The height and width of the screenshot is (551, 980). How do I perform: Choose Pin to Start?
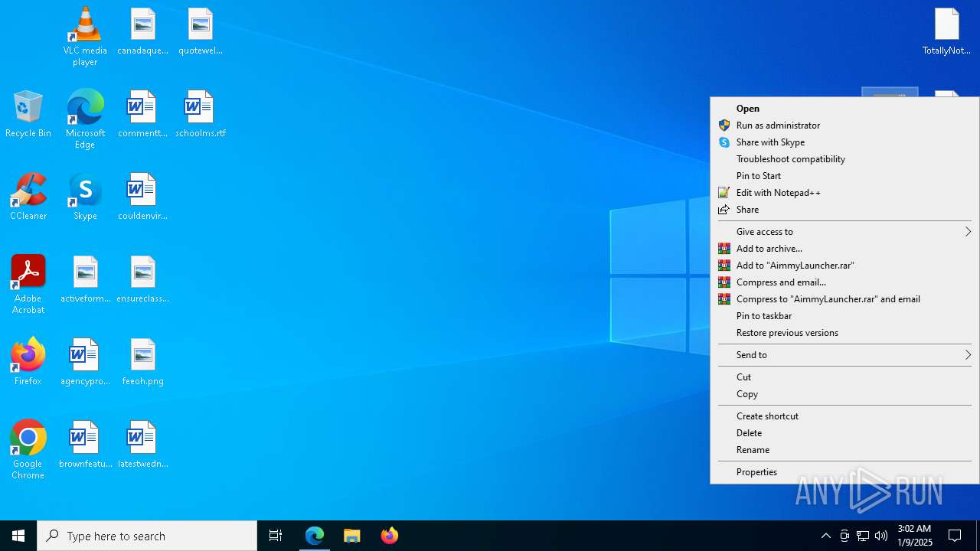point(844,176)
